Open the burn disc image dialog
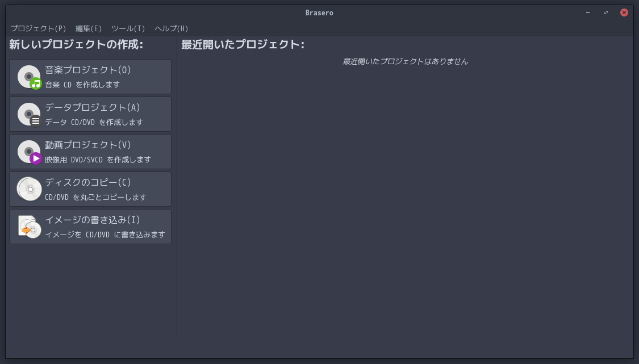 coord(91,226)
